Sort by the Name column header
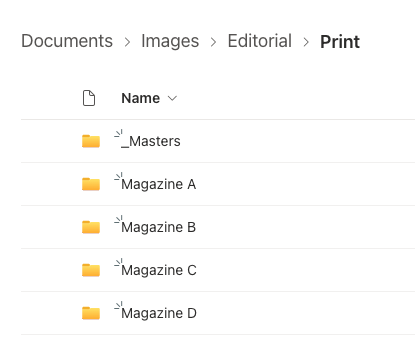The image size is (415, 360). (x=141, y=98)
